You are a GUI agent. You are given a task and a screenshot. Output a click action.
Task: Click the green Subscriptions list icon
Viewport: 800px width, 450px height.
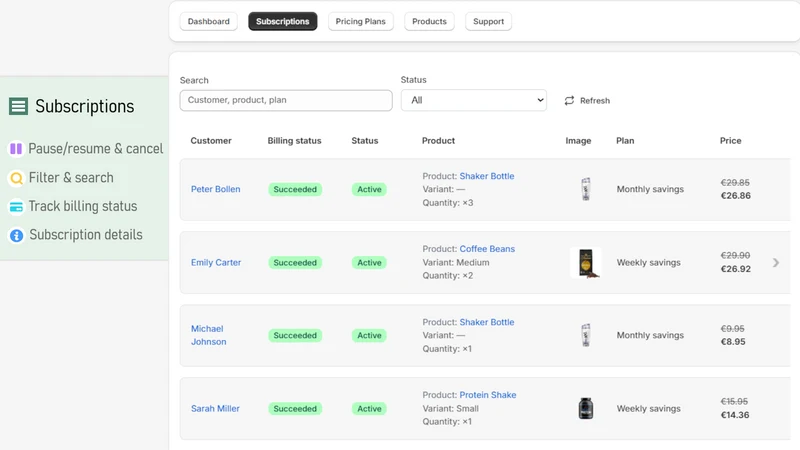pyautogui.click(x=18, y=106)
